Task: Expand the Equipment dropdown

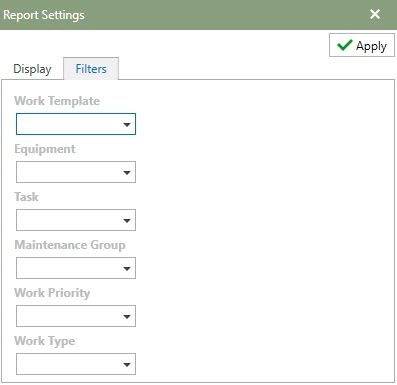Action: click(x=76, y=172)
